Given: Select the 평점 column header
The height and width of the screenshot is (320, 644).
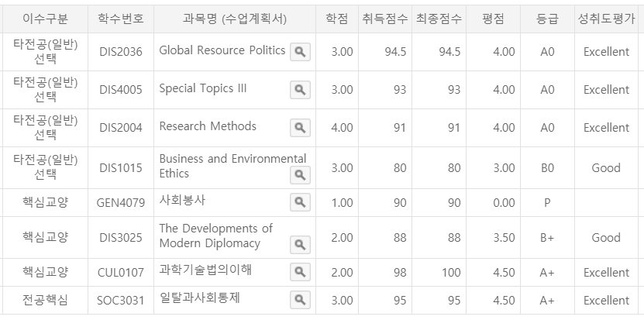Looking at the screenshot, I should point(493,19).
